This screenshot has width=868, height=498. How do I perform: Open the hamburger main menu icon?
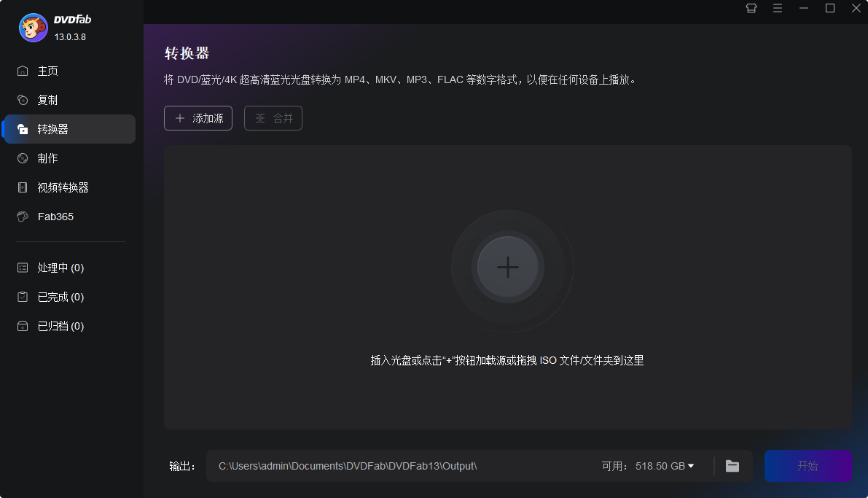(778, 8)
